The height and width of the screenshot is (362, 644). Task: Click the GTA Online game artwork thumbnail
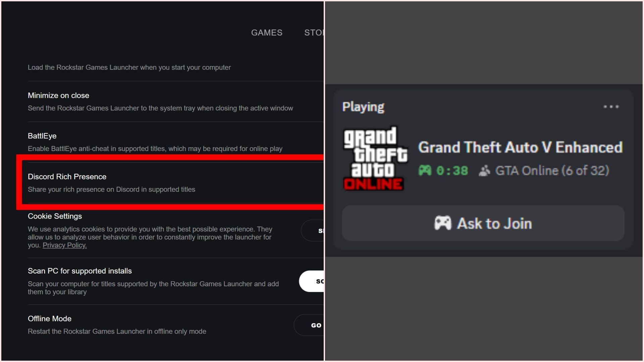click(375, 158)
